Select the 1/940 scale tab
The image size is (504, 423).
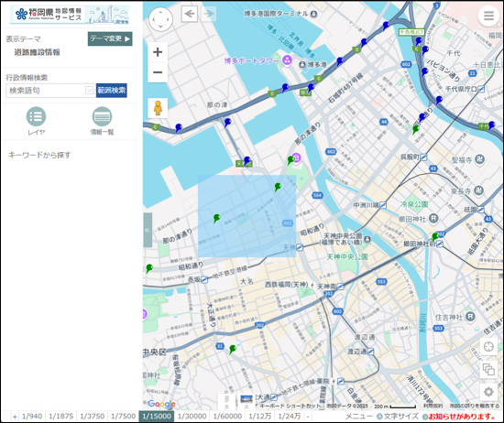click(32, 417)
